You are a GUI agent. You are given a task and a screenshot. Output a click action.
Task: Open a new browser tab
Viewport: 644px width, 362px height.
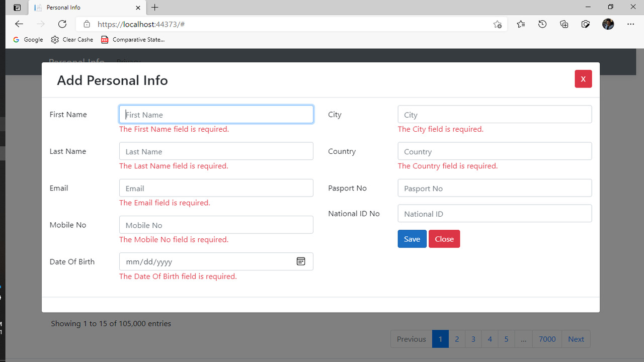pos(155,8)
